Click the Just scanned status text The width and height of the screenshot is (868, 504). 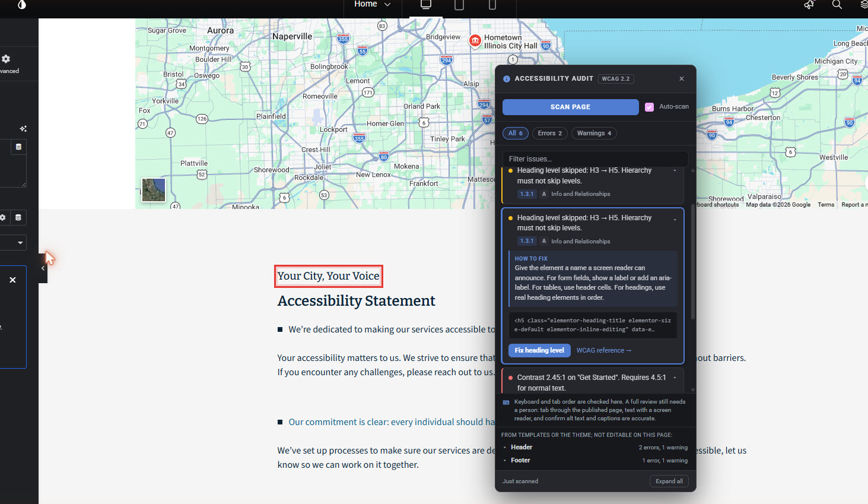tap(520, 481)
